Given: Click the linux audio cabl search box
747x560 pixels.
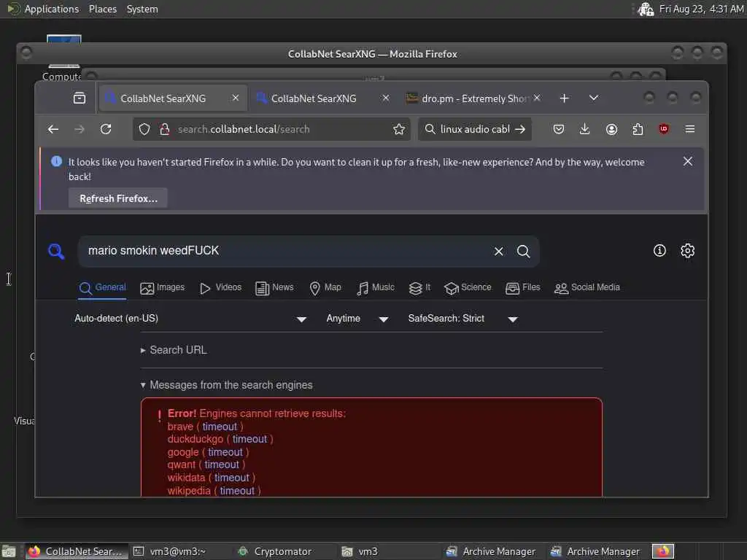Looking at the screenshot, I should [x=474, y=129].
